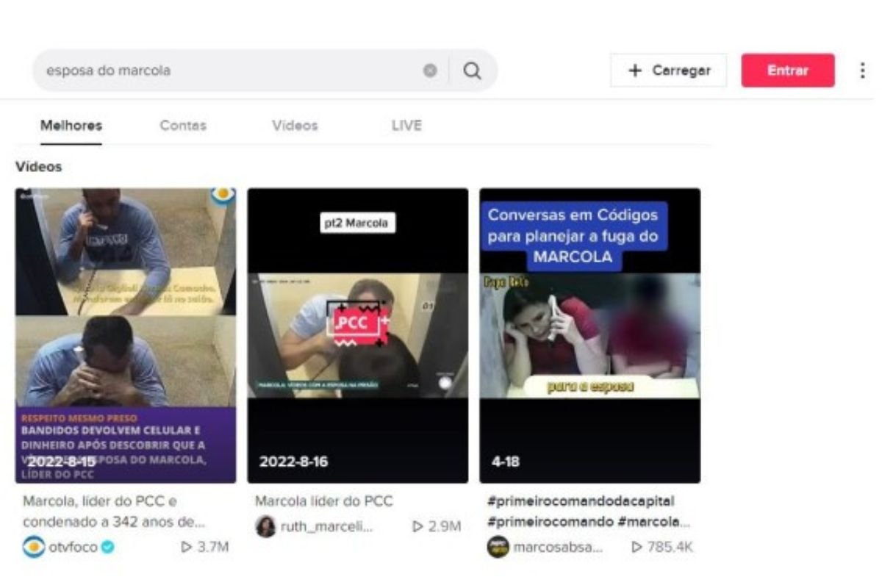Viewport: 882px width, 588px height.
Task: Click the #primeirocomandodacapital hashtag link
Action: coord(581,501)
